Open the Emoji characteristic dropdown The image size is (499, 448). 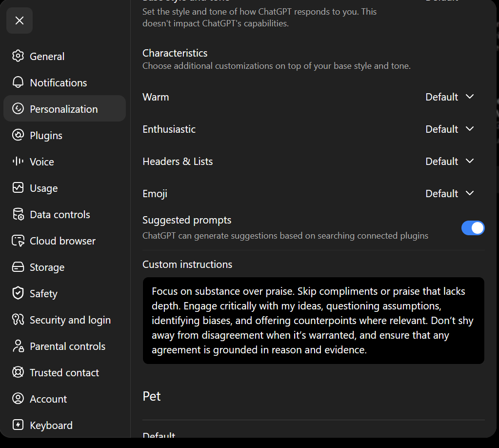(450, 193)
